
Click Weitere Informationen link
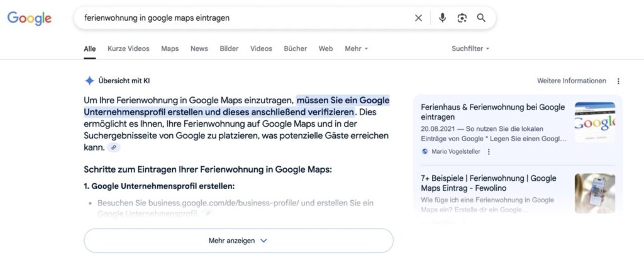(x=571, y=81)
